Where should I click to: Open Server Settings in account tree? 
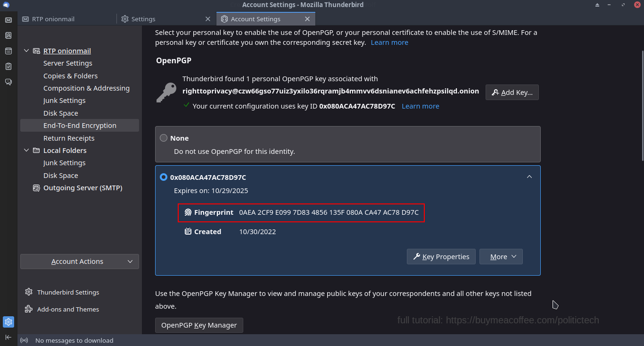[x=68, y=63]
